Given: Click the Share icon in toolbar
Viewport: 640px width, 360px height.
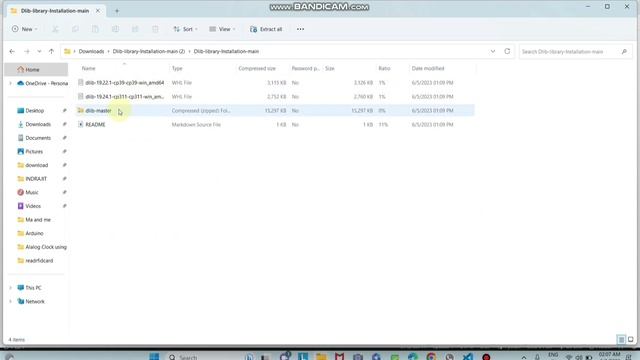Looking at the screenshot, I should (135, 29).
